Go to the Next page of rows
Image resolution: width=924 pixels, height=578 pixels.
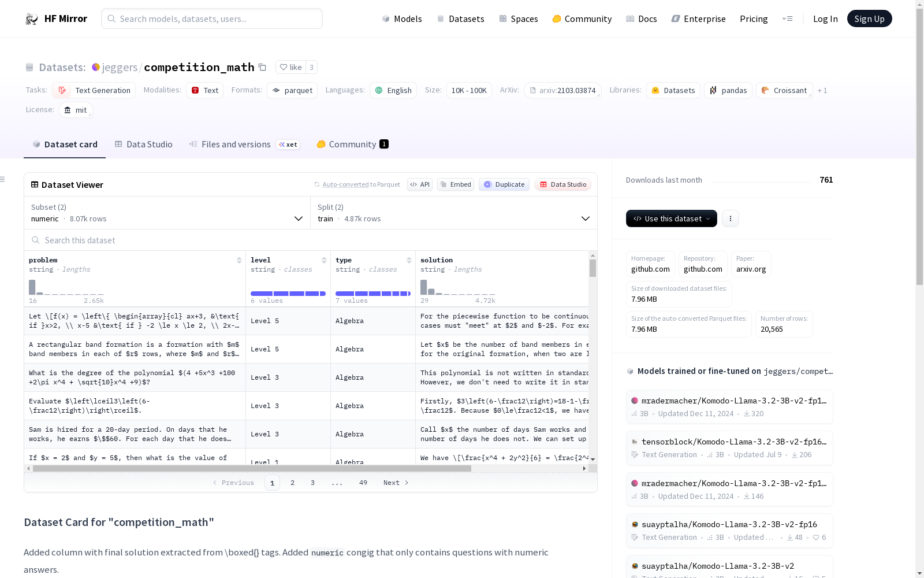[396, 483]
